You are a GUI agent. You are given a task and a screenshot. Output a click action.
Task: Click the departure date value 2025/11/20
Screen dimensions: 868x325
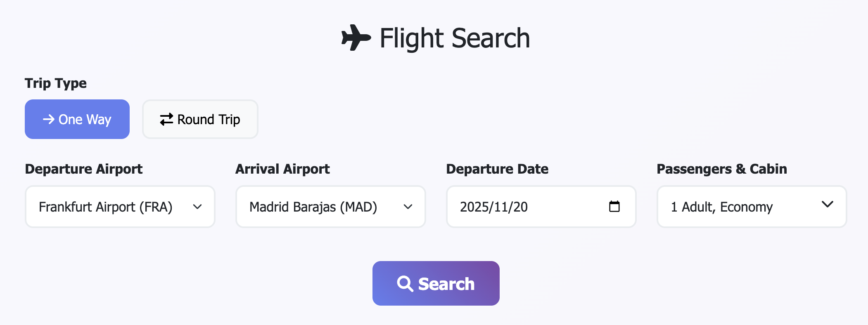point(494,207)
